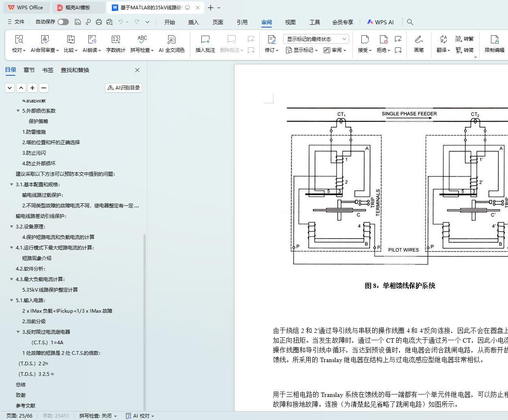Click the insert comment (插入批注) icon
The height and width of the screenshot is (420, 508).
click(205, 40)
